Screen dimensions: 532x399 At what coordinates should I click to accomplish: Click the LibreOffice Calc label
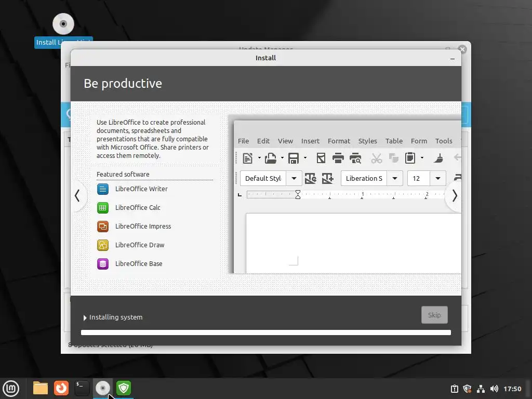tap(138, 208)
